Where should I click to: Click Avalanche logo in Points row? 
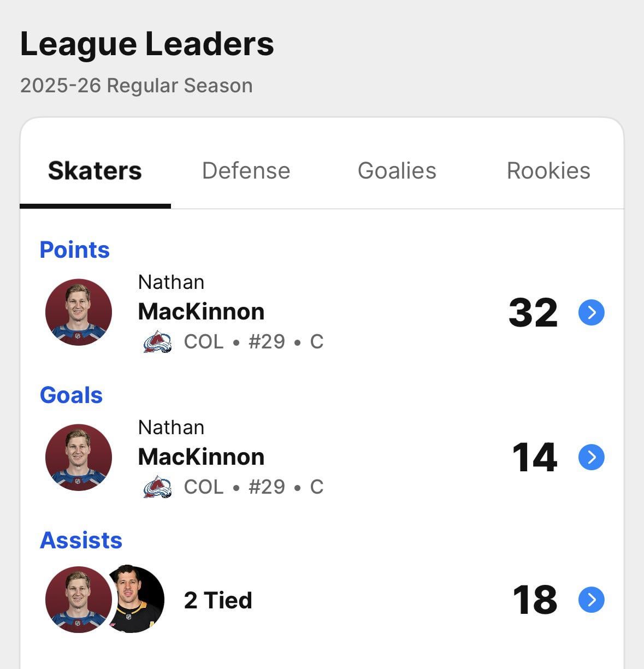(x=157, y=342)
